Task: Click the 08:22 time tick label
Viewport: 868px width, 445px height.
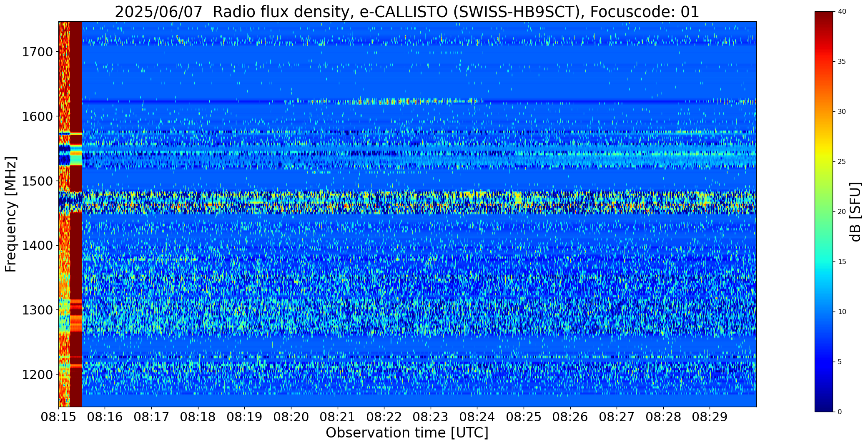Action: (384, 417)
